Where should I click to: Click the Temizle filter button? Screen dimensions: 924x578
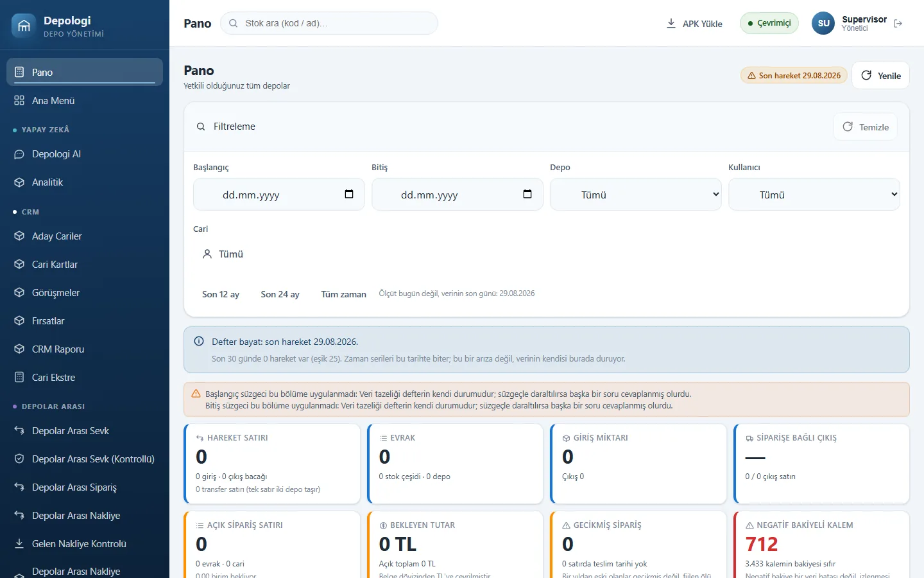click(x=866, y=127)
